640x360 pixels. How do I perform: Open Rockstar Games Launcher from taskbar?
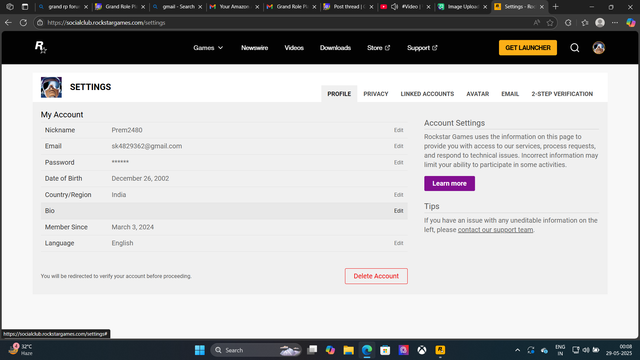click(440, 350)
